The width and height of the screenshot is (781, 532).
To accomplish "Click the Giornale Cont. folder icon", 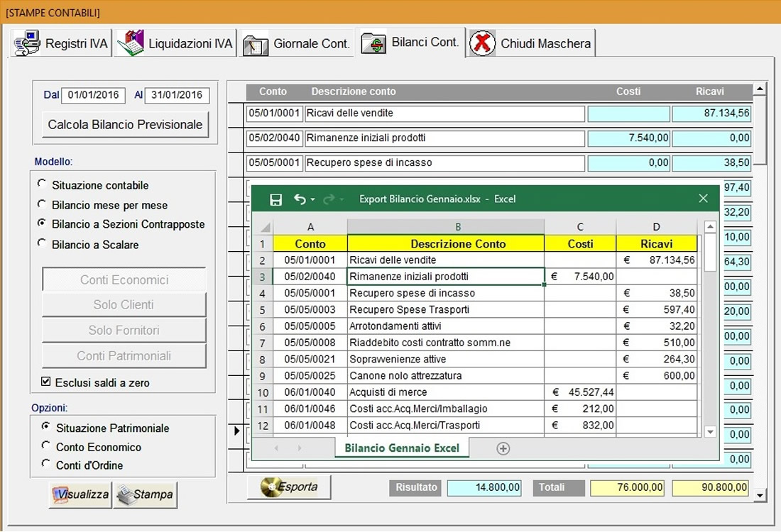I will tap(255, 45).
